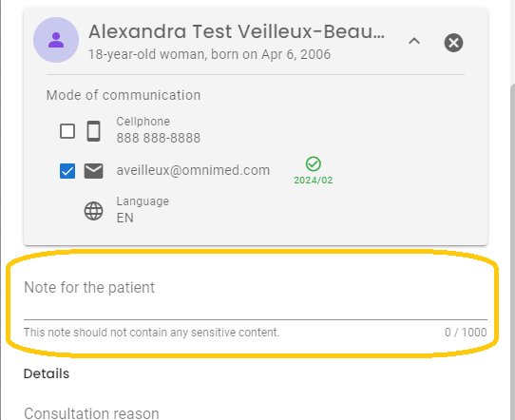This screenshot has height=420, width=515.
Task: Click the 0 / 1000 character counter
Action: [x=466, y=333]
